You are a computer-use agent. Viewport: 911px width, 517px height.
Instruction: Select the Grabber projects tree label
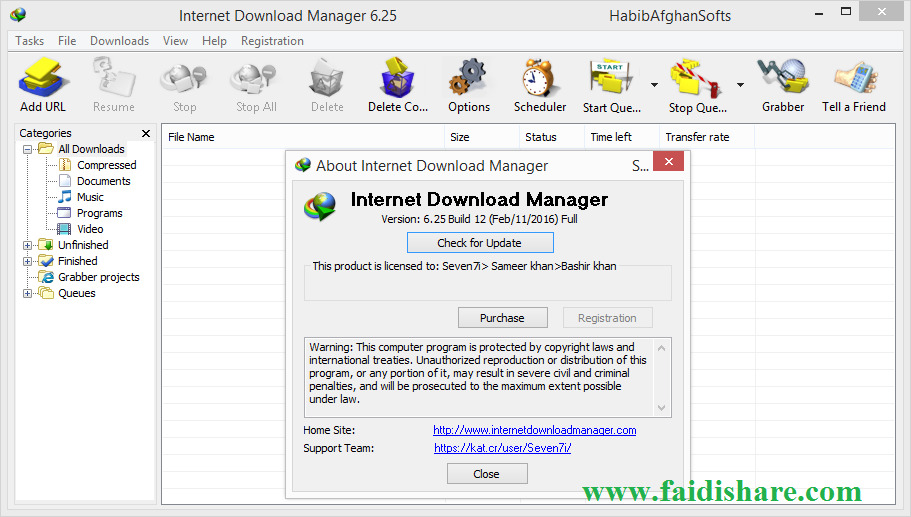[x=99, y=277]
